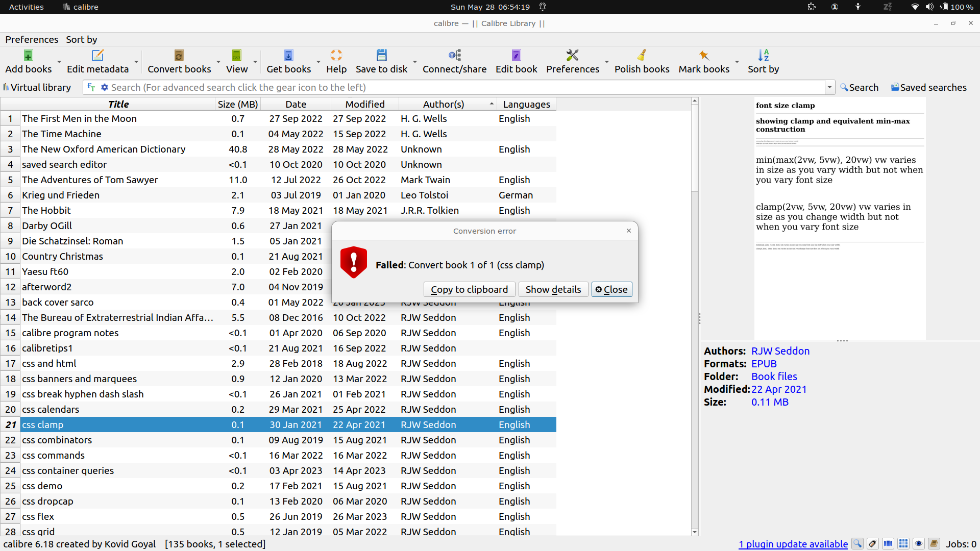Expand the search history dropdown
Image resolution: width=980 pixels, height=551 pixels.
829,87
